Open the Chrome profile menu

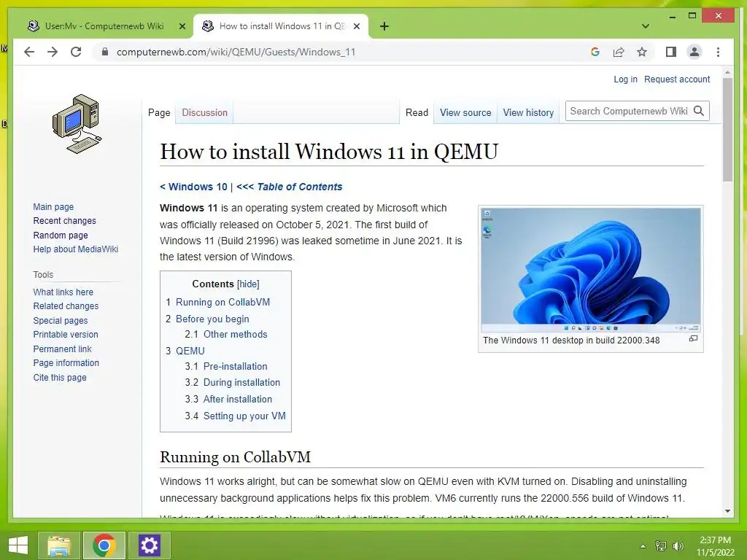point(694,52)
